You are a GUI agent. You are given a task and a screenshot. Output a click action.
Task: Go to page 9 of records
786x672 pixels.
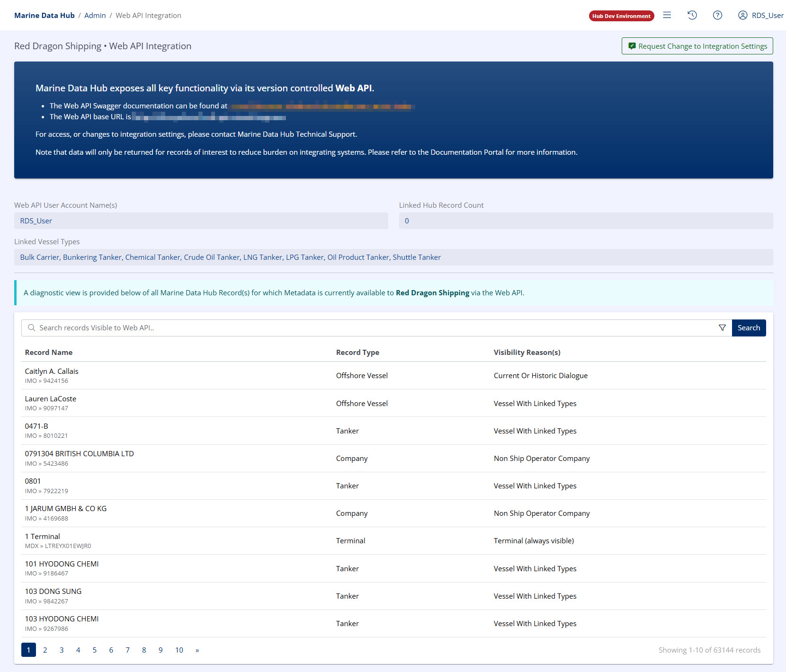[161, 650]
